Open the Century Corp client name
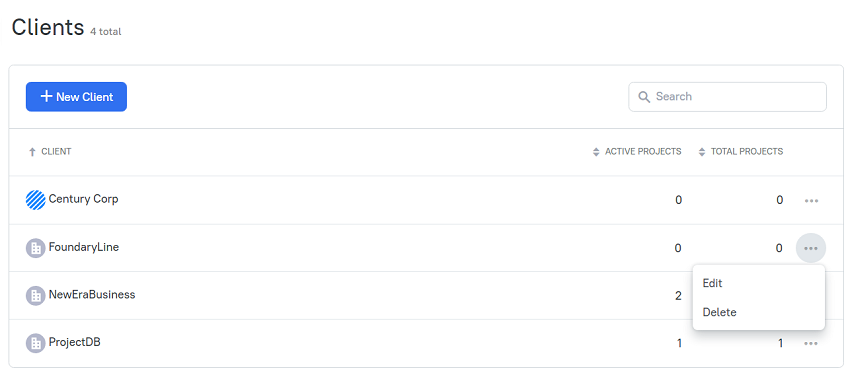Screen dimensions: 850x375 (83, 199)
